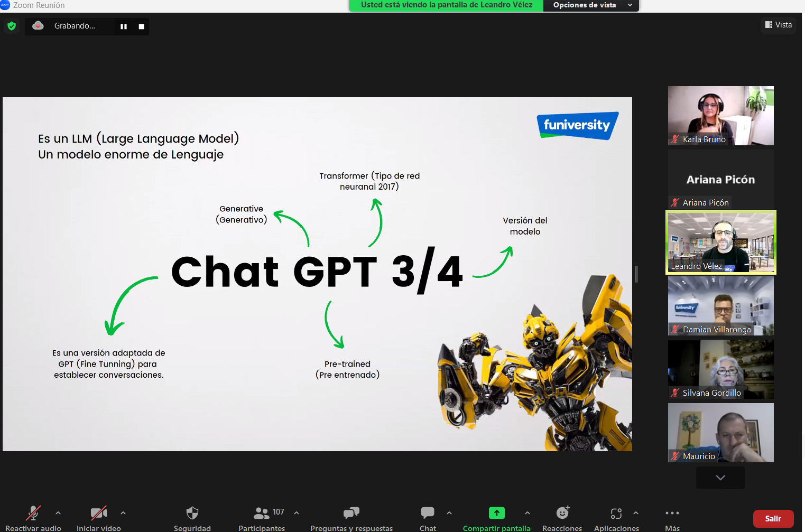Open the Más three-dot menu
This screenshot has height=532, width=805.
[672, 518]
